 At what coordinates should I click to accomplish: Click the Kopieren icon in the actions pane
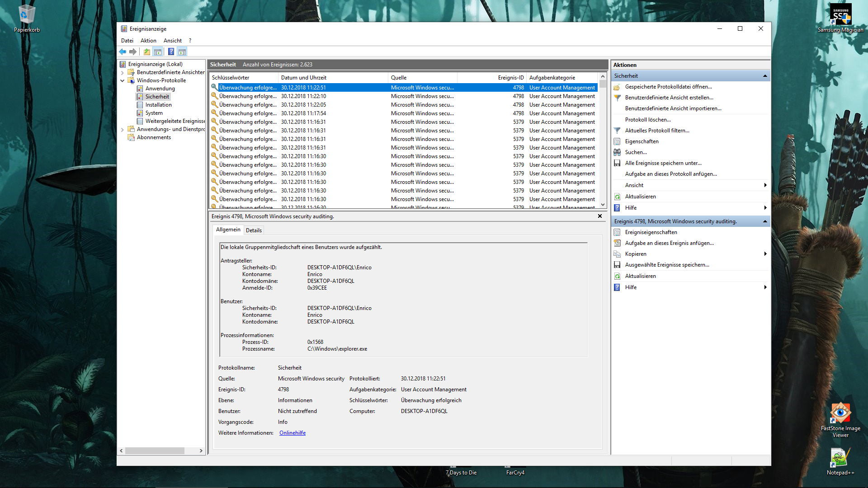[617, 254]
